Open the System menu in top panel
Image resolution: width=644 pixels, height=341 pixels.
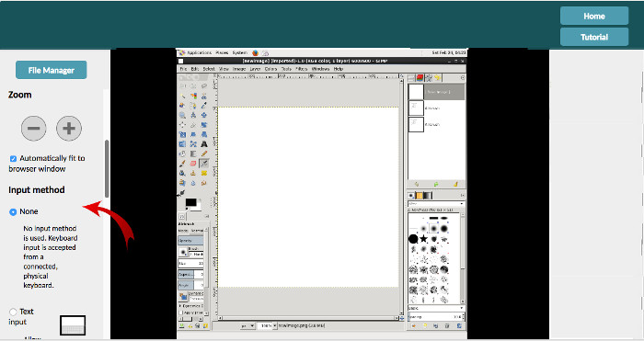pos(239,52)
